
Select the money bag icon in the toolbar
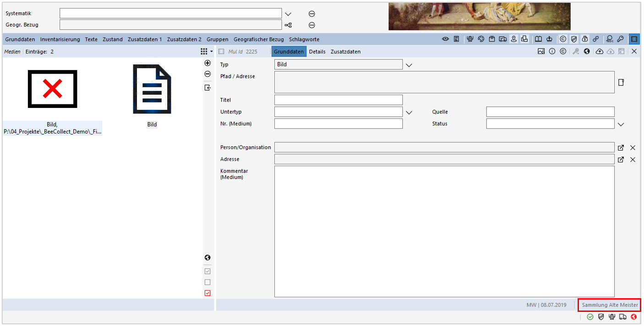click(585, 39)
